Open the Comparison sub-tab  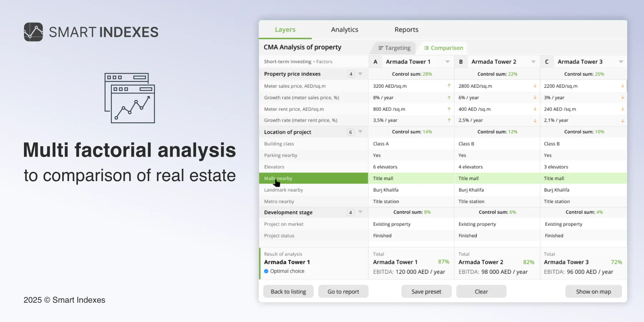[x=443, y=48]
